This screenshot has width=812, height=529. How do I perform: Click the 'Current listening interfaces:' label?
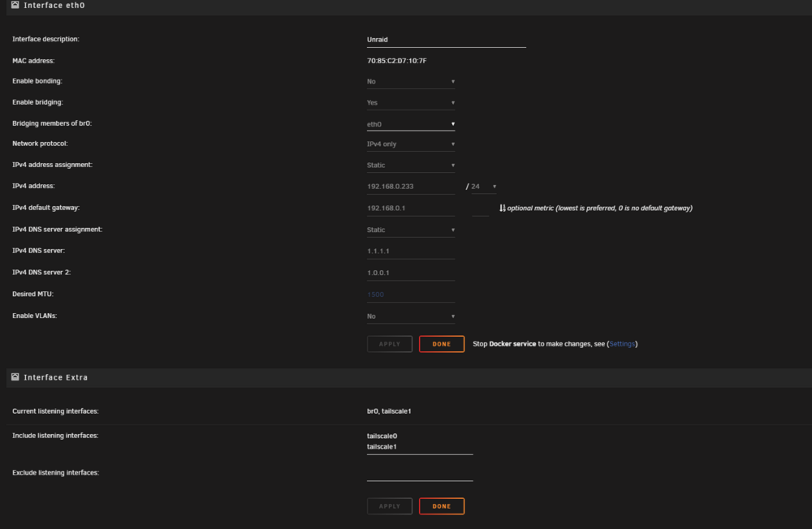[x=55, y=411]
